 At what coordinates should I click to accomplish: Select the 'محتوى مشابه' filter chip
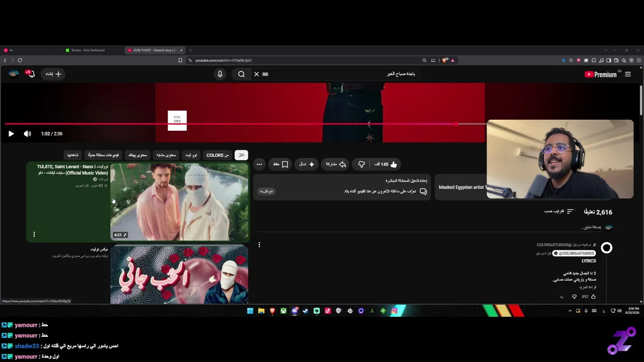point(166,155)
